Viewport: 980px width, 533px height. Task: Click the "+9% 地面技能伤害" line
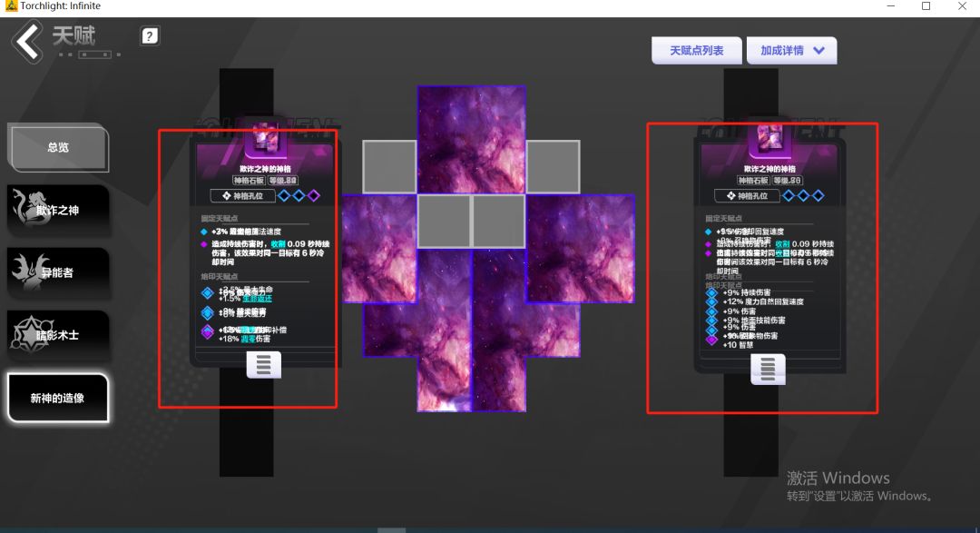pyautogui.click(x=754, y=320)
